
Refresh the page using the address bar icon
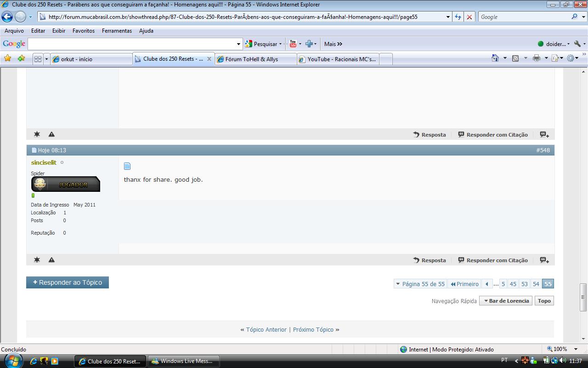[x=458, y=17]
